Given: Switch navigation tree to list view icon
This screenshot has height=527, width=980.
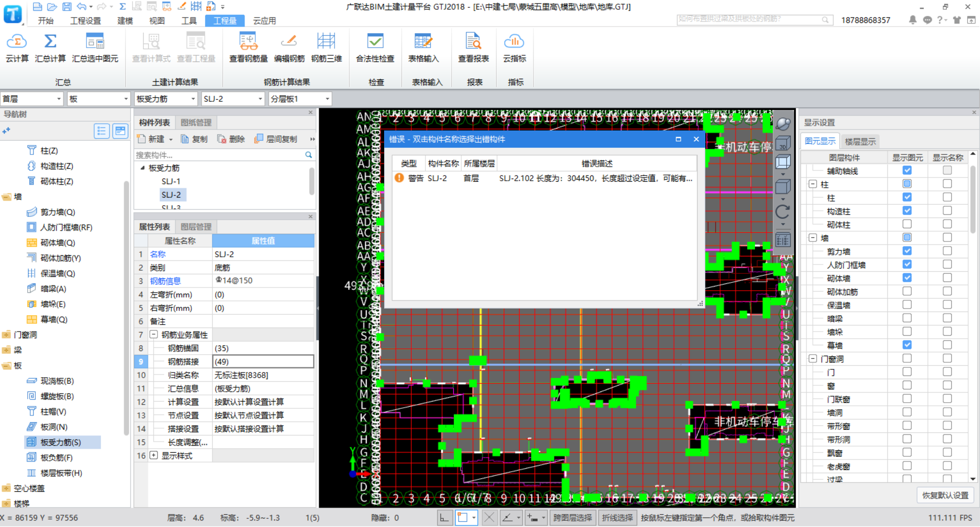Looking at the screenshot, I should [102, 131].
